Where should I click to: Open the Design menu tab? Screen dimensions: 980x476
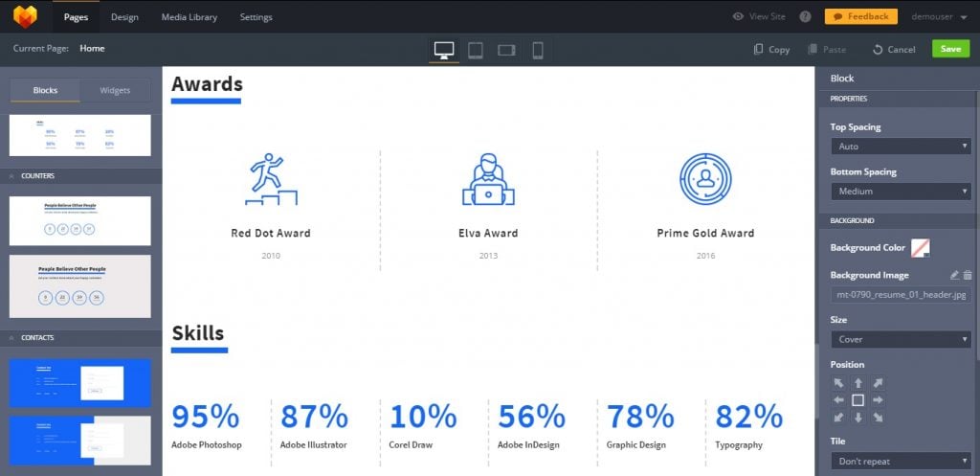pos(124,17)
